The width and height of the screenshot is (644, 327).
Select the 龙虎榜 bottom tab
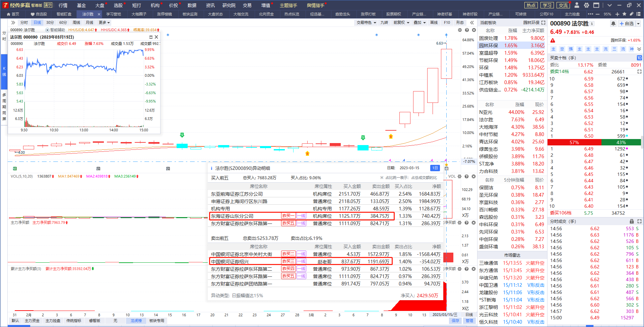tap(136, 321)
